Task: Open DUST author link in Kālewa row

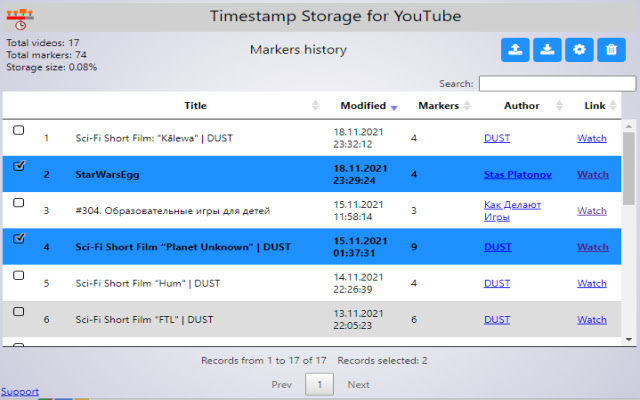Action: click(x=497, y=138)
